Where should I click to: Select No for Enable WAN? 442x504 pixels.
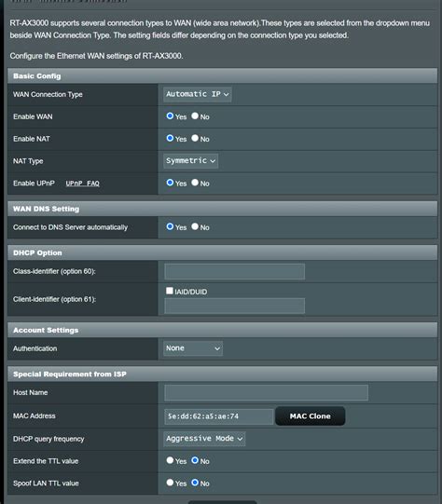[x=195, y=116]
